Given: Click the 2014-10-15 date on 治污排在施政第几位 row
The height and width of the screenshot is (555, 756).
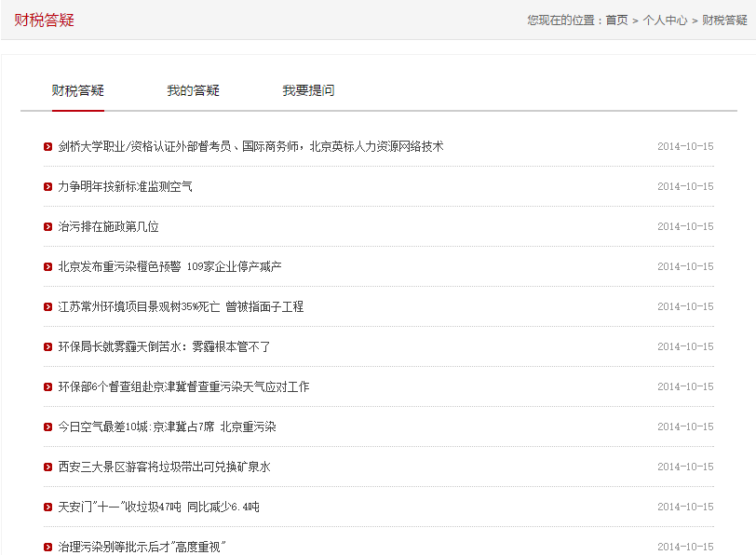Looking at the screenshot, I should [x=685, y=226].
